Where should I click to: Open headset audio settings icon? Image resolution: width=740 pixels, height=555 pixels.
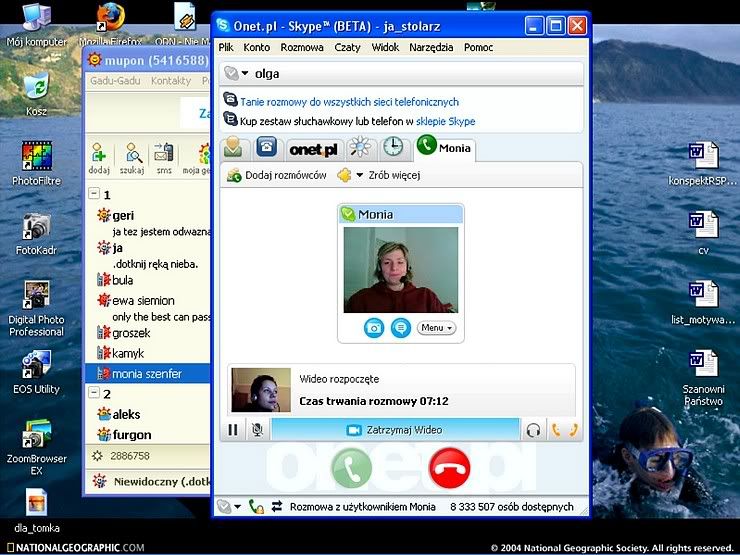[533, 430]
